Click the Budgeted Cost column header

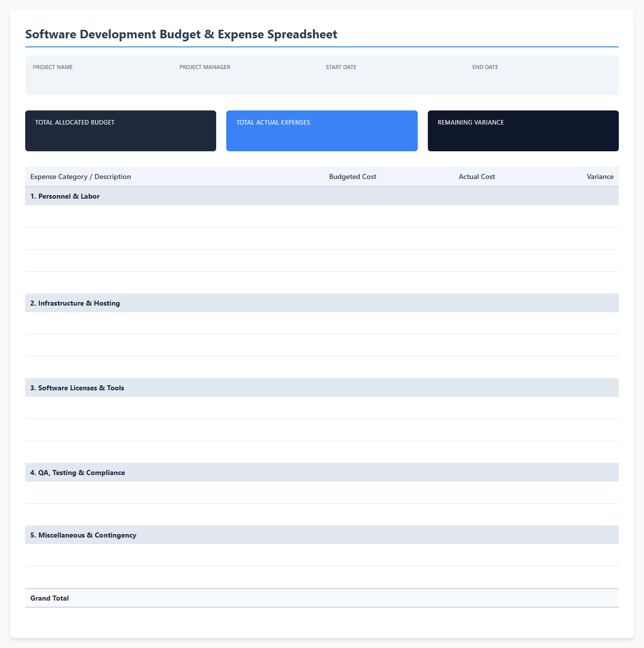pyautogui.click(x=353, y=176)
